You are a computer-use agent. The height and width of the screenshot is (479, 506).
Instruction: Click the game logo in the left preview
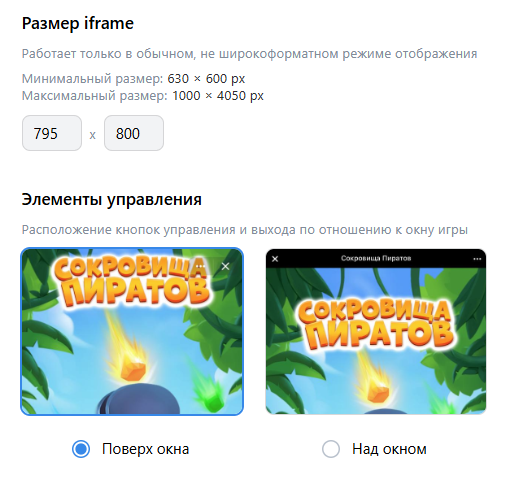(x=131, y=282)
